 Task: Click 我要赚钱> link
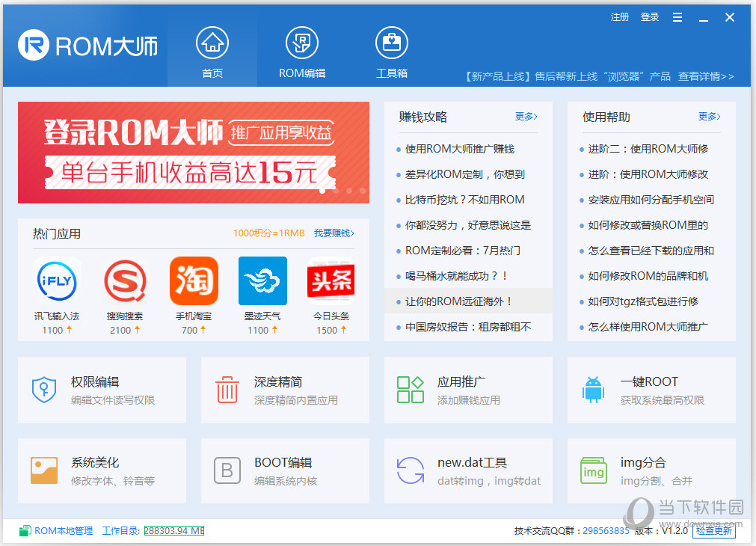coord(334,233)
